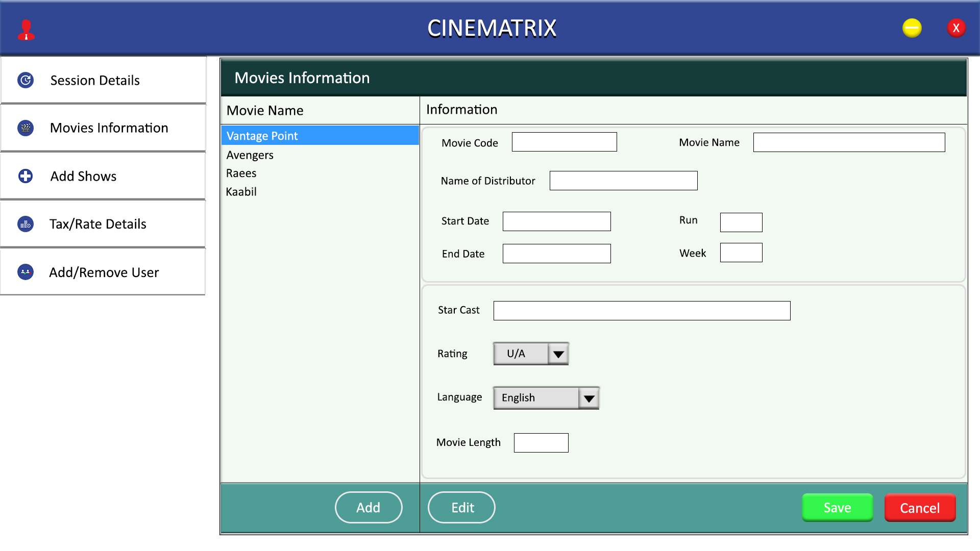The image size is (980, 551).
Task: Click the End Date field
Action: [557, 254]
